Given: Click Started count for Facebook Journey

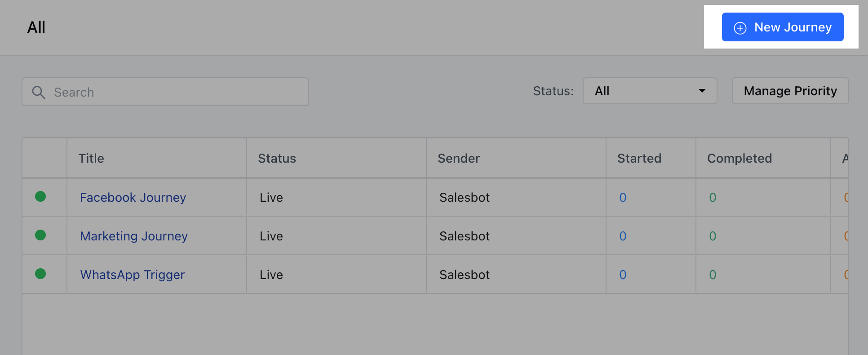Looking at the screenshot, I should [x=623, y=197].
